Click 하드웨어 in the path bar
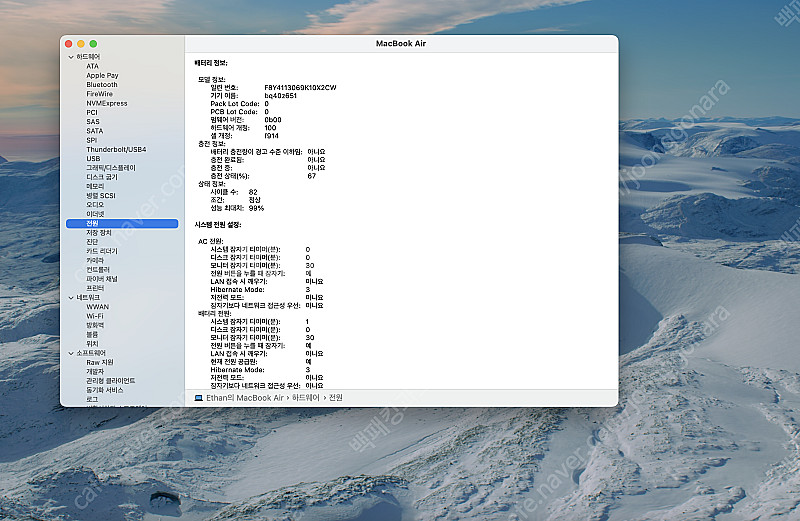800x521 pixels. (306, 398)
